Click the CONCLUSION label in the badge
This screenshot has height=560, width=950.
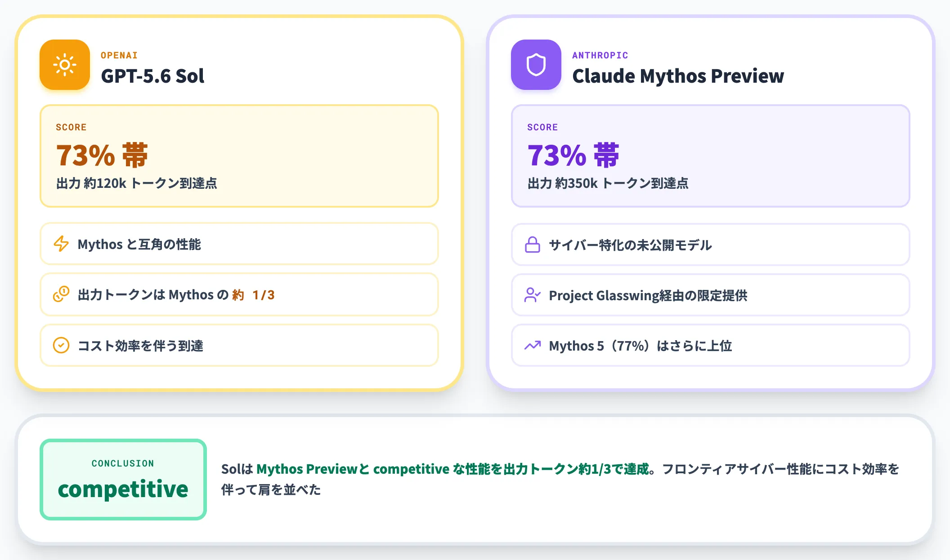tap(123, 463)
